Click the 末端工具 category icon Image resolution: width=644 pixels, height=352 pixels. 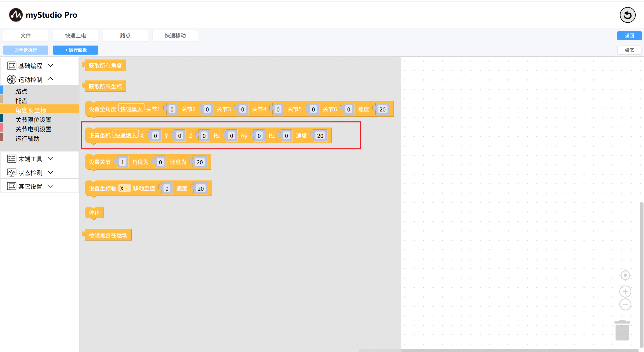coord(11,159)
